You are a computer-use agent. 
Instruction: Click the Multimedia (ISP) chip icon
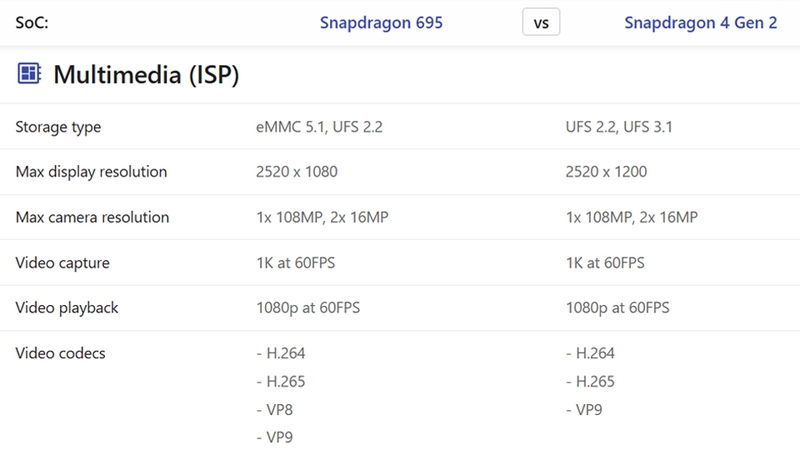(x=29, y=73)
